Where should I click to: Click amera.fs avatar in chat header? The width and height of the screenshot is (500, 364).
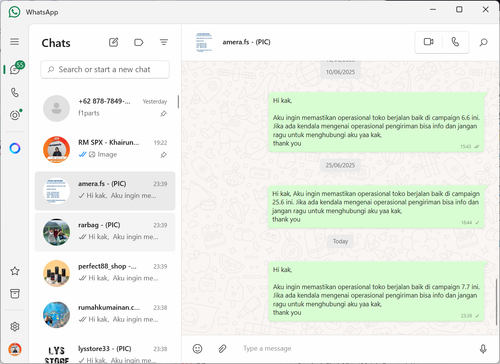pos(204,42)
